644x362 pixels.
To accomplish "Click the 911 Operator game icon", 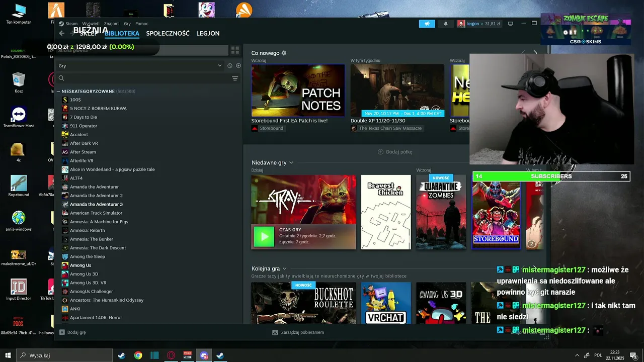I will (x=65, y=126).
